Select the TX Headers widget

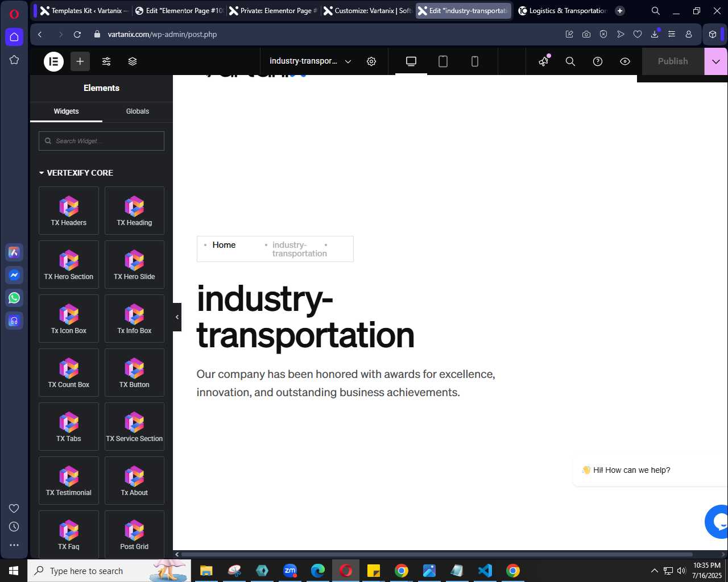pyautogui.click(x=69, y=211)
